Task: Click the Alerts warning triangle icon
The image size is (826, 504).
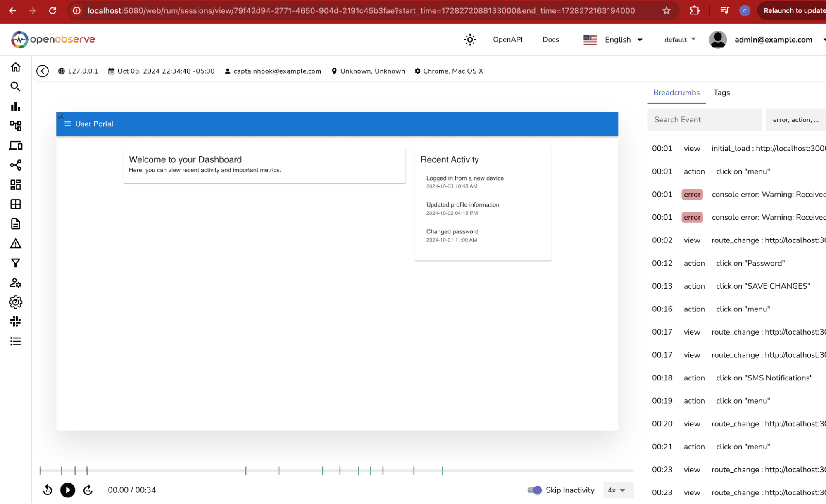Action: tap(15, 244)
